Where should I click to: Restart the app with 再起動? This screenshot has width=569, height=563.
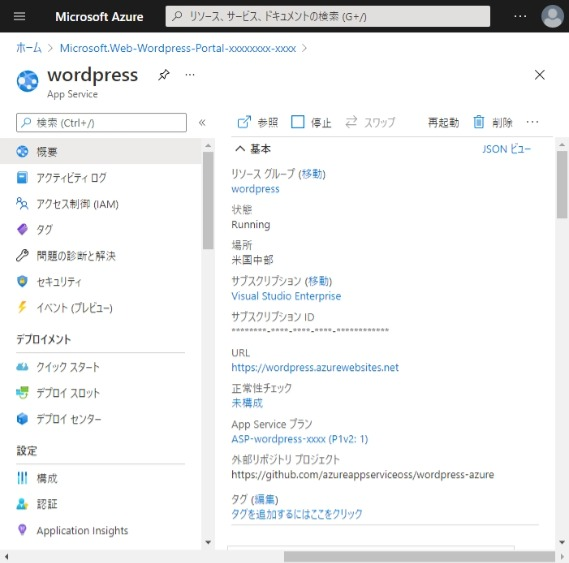click(x=443, y=122)
